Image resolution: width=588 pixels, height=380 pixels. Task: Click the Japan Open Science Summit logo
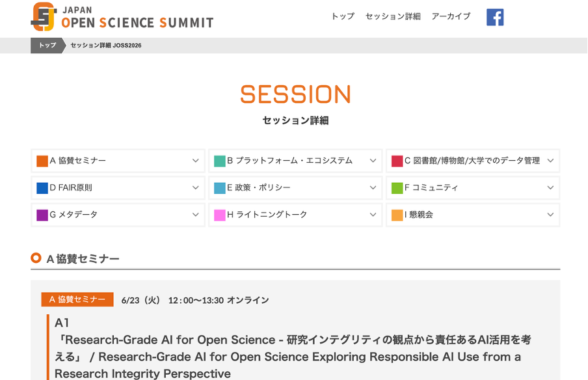(122, 17)
